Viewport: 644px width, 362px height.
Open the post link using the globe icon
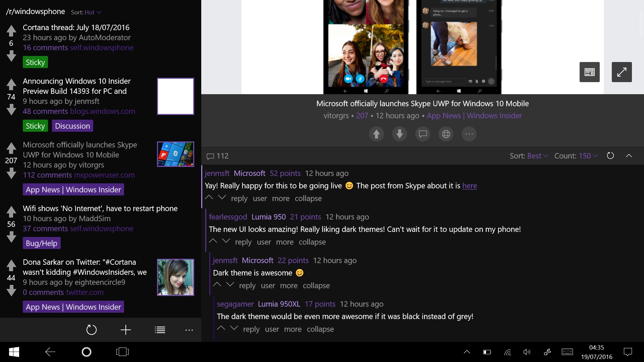(x=446, y=134)
